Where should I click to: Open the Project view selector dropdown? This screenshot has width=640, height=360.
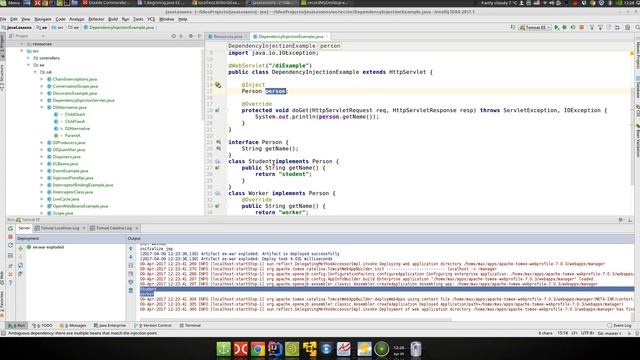tap(27, 36)
